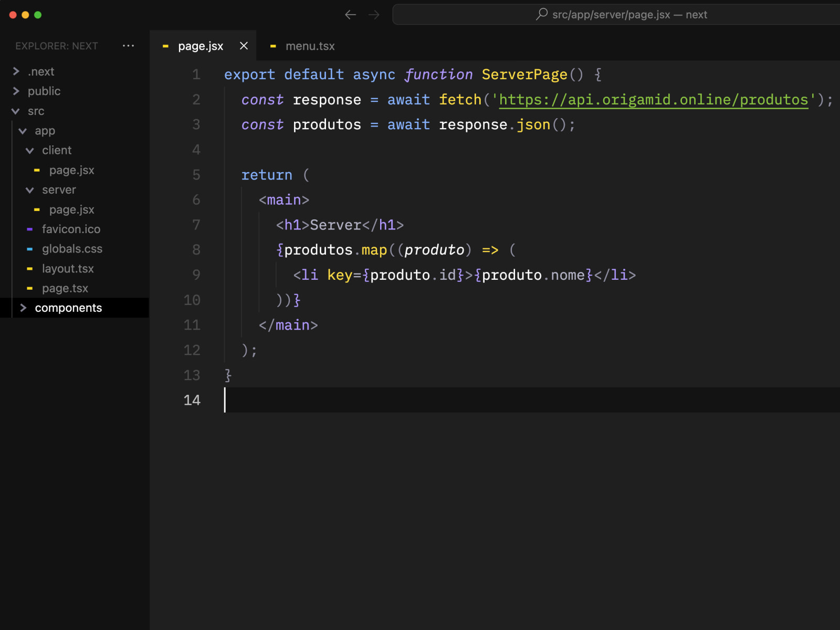Click the file icon beside client page.jsx
This screenshot has height=630, width=840.
tap(37, 170)
